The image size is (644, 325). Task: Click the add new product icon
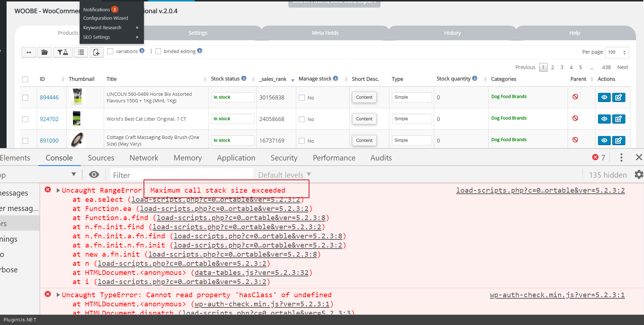click(96, 52)
